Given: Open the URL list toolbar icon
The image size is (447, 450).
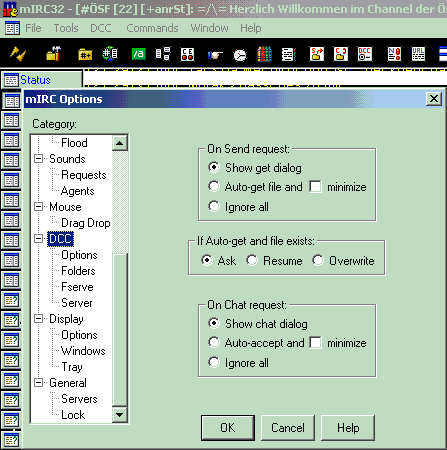Looking at the screenshot, I should click(x=418, y=54).
